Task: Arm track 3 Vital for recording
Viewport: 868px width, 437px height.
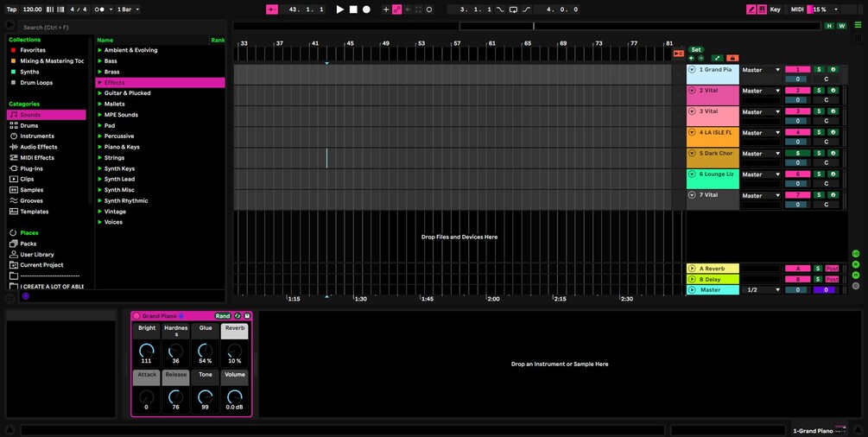Action: 833,111
